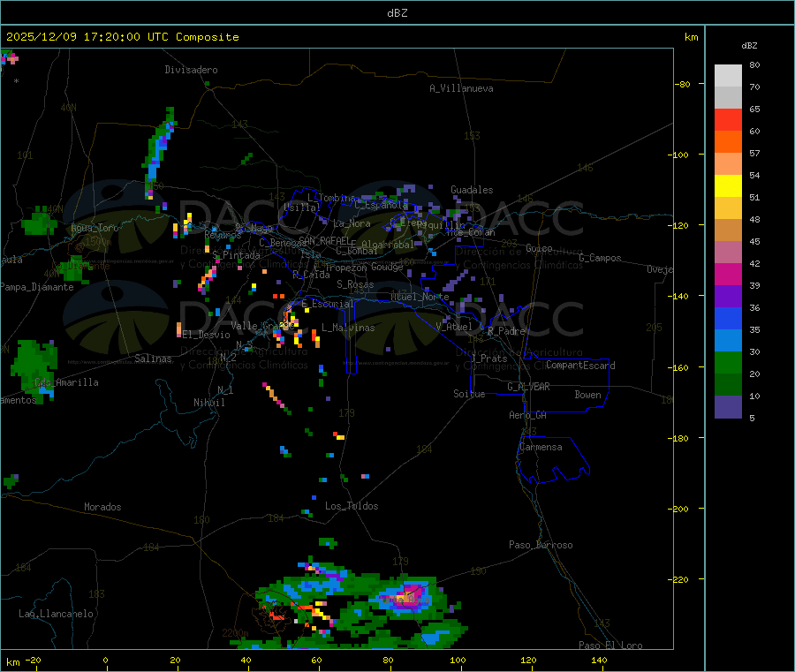Click the A_Villanueva label

click(x=461, y=88)
